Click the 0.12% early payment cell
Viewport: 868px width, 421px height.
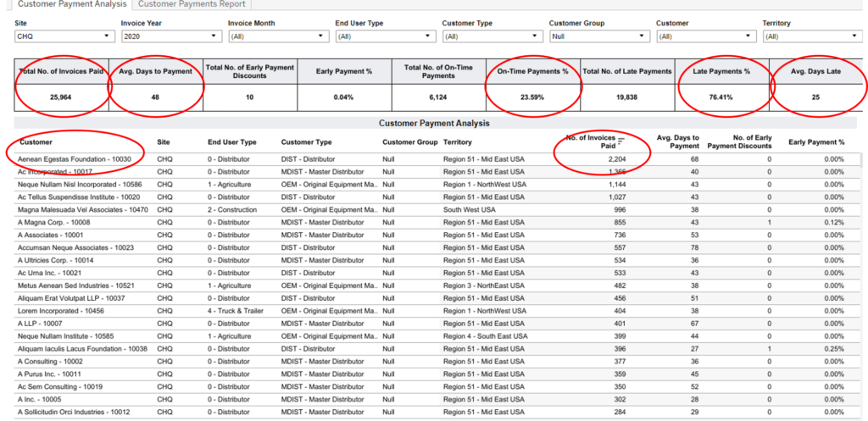835,223
